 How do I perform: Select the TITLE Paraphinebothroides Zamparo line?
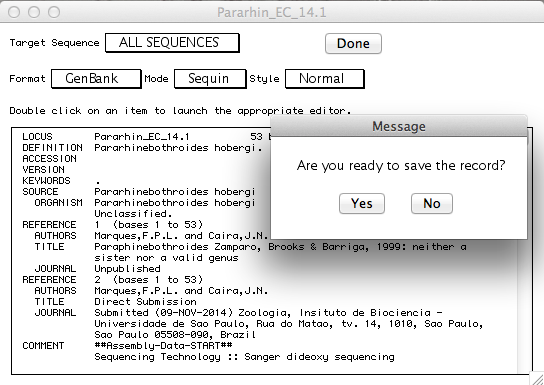pos(250,247)
